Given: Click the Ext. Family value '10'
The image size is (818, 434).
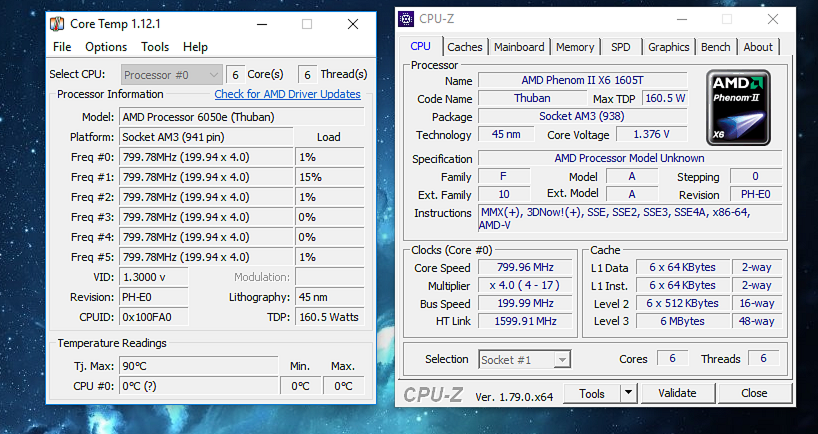Looking at the screenshot, I should 504,194.
